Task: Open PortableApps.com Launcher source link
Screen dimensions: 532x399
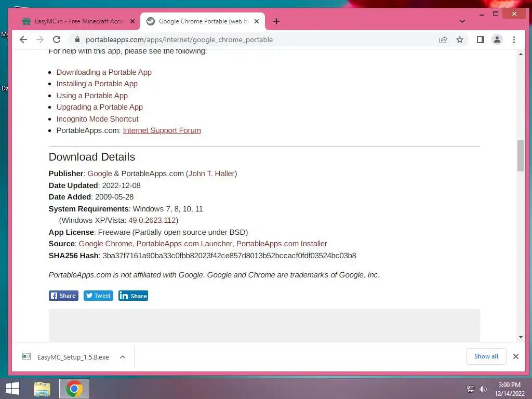Action: pos(184,244)
